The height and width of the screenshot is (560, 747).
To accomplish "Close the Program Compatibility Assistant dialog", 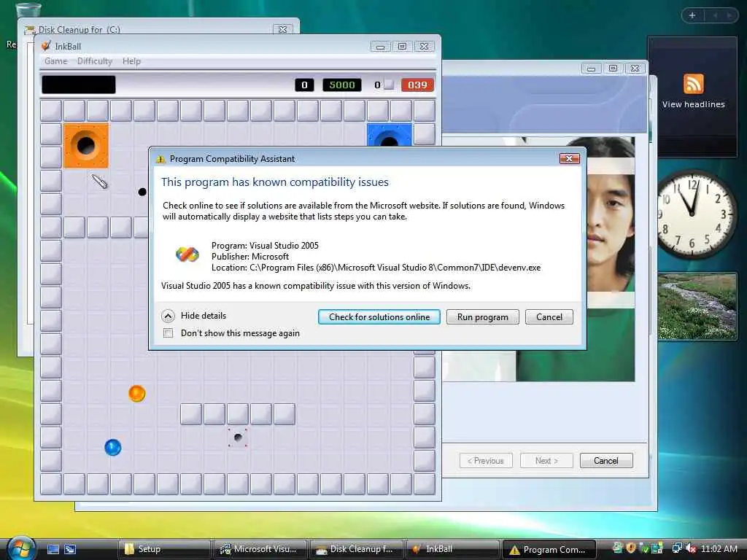I will (x=569, y=158).
